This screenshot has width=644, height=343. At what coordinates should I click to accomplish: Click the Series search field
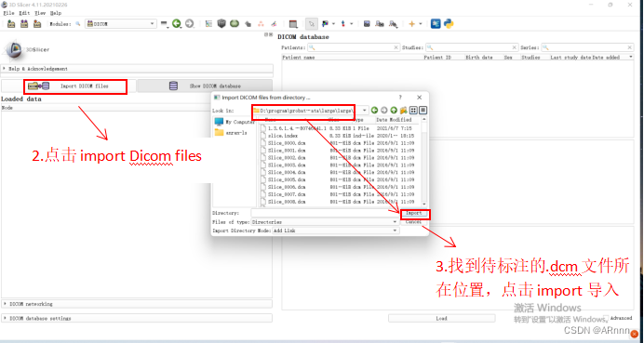(x=587, y=47)
